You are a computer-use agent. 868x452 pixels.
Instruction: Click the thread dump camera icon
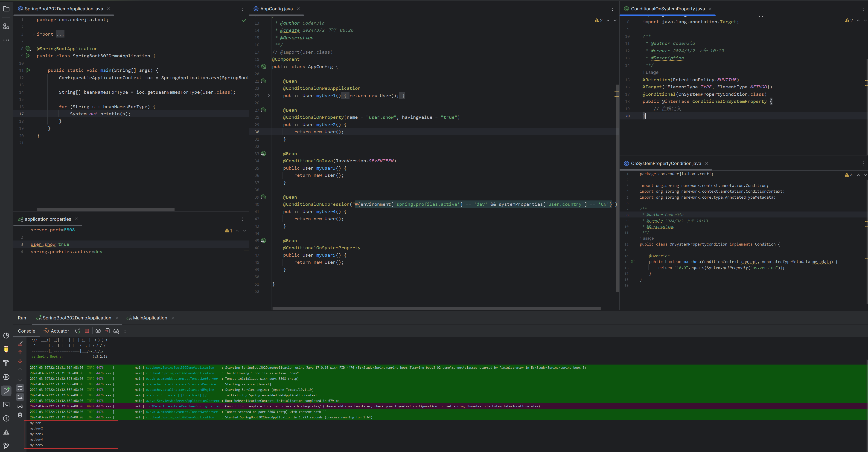98,331
